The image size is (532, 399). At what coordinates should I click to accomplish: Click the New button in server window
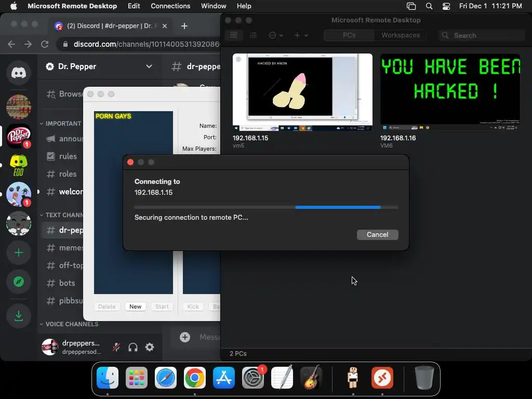point(136,307)
